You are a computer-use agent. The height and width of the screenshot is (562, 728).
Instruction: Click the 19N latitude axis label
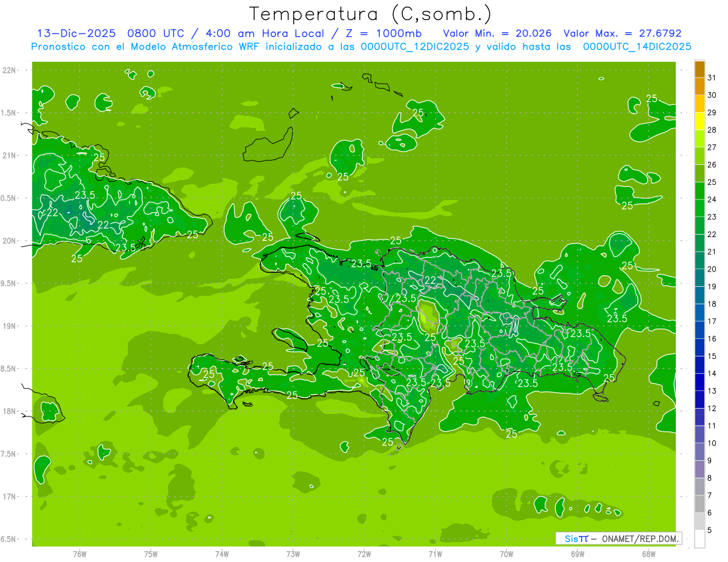(9, 326)
